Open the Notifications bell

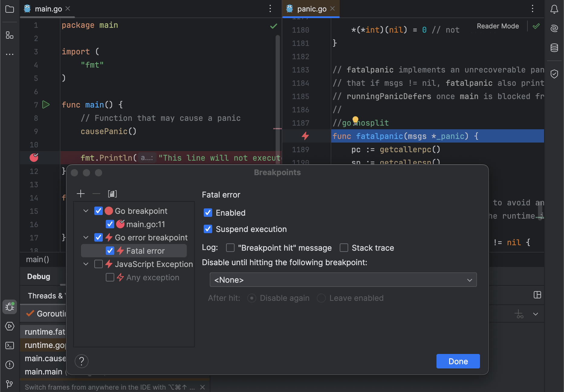pyautogui.click(x=554, y=9)
